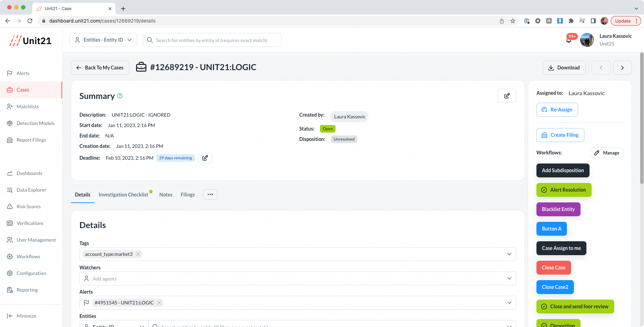Open a new browser tab

pos(123,9)
